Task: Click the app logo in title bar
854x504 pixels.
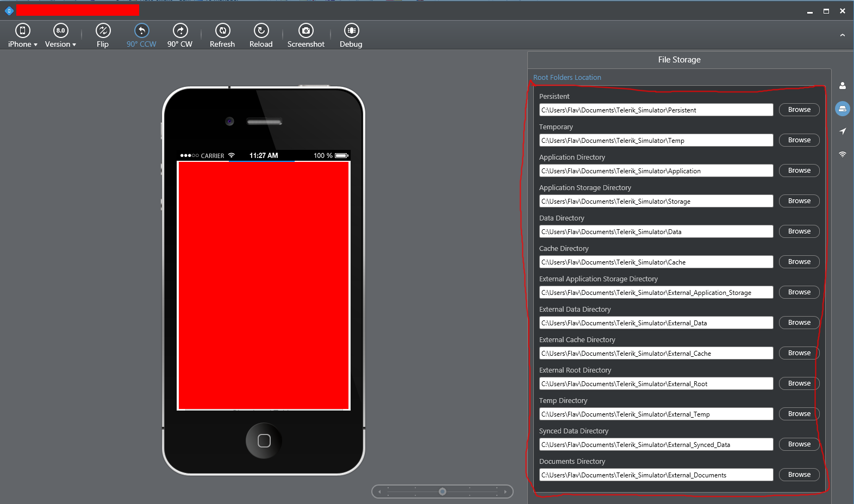Action: click(x=9, y=10)
